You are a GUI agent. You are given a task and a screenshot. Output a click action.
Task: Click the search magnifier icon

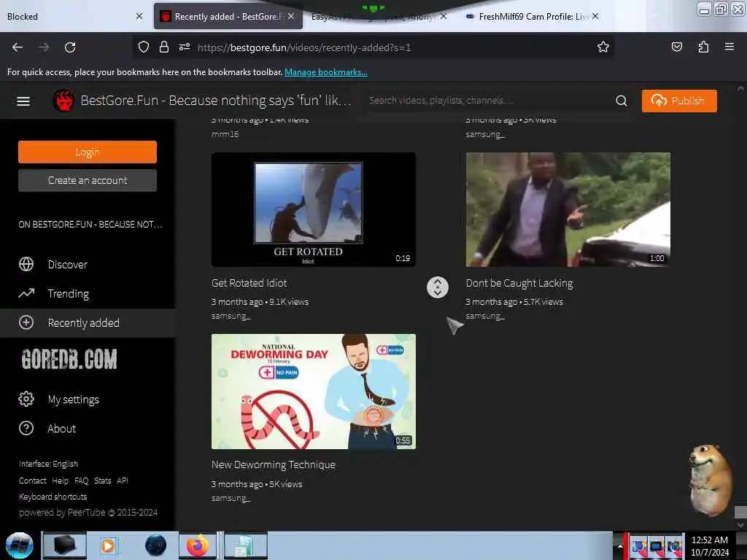[622, 101]
